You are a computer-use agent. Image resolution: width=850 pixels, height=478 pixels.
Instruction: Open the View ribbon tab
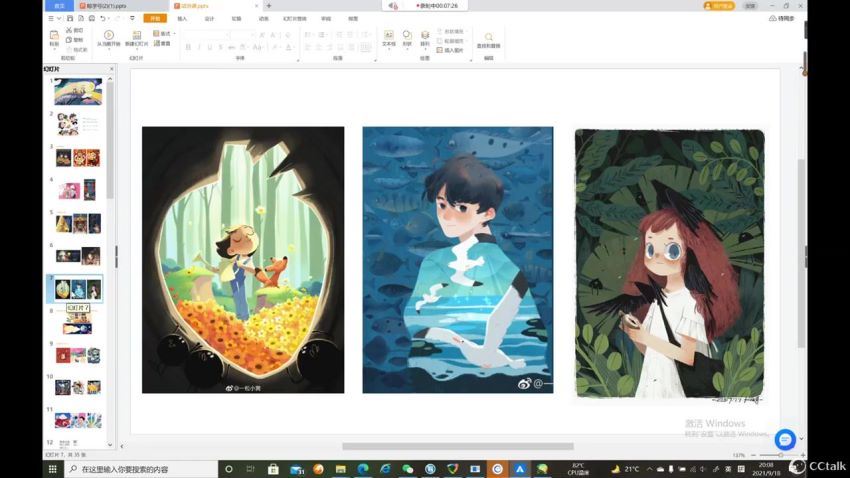click(353, 18)
